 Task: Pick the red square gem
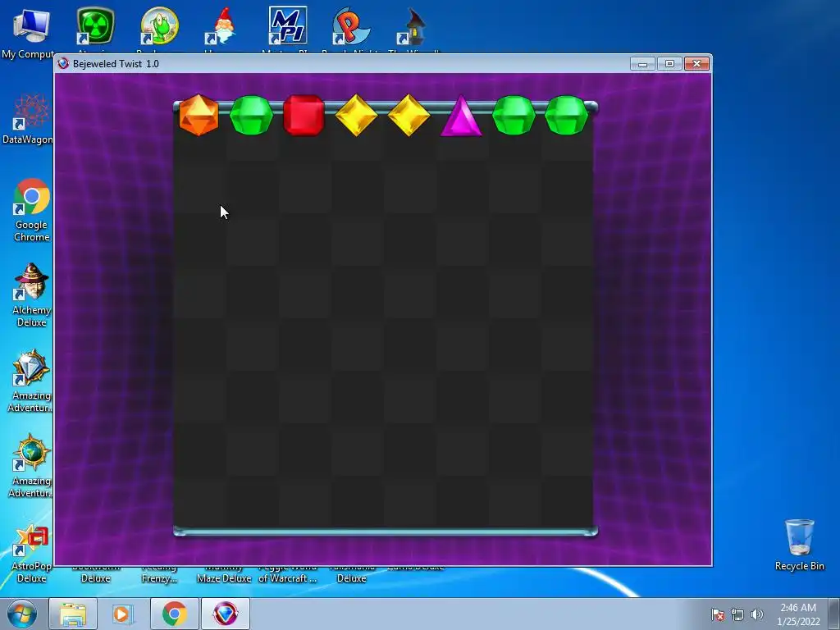tap(304, 115)
